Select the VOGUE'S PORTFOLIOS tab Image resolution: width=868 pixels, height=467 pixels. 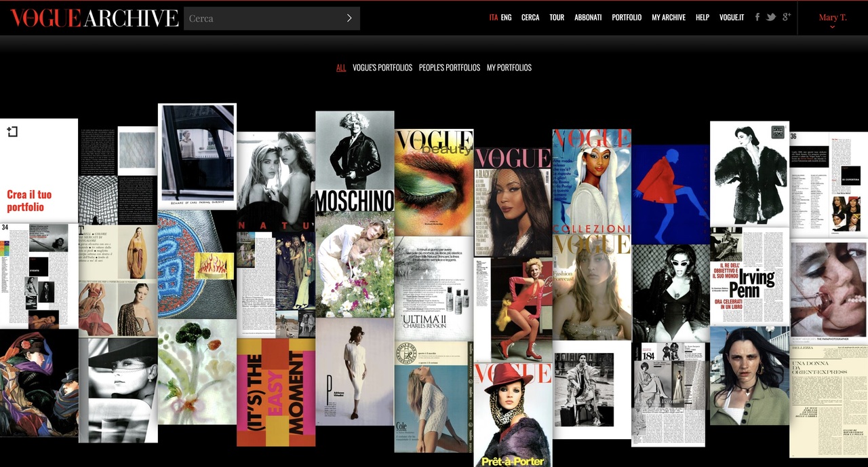pos(382,68)
